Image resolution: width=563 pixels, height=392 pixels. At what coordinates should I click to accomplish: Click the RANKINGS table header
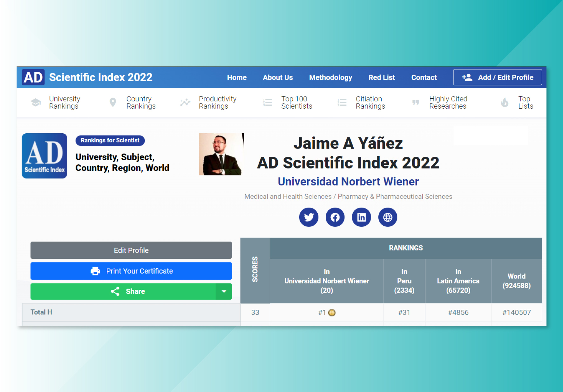(406, 248)
